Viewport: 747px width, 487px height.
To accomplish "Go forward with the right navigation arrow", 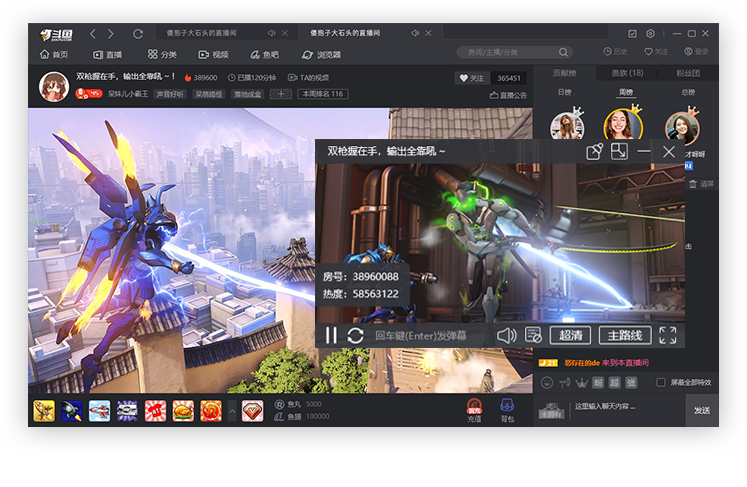I will click(111, 33).
